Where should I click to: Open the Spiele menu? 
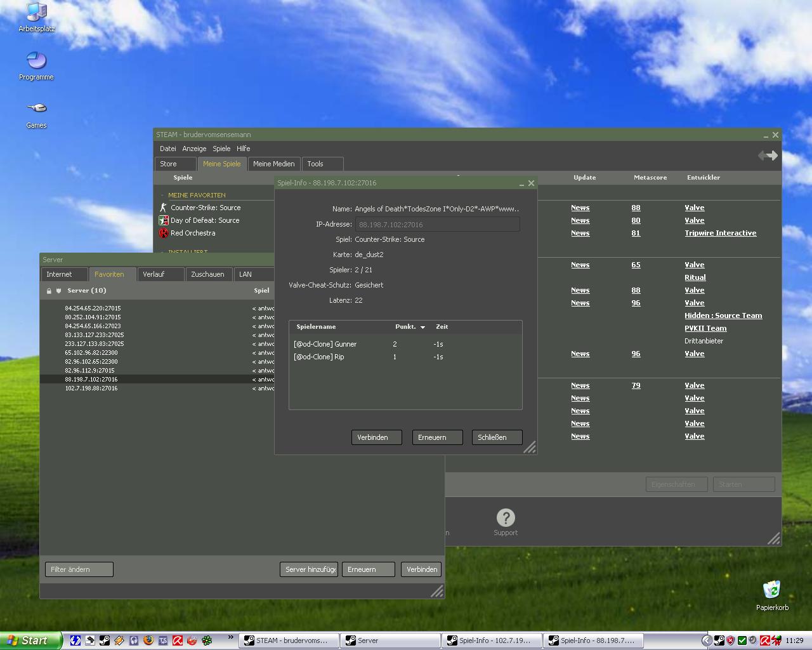point(221,149)
